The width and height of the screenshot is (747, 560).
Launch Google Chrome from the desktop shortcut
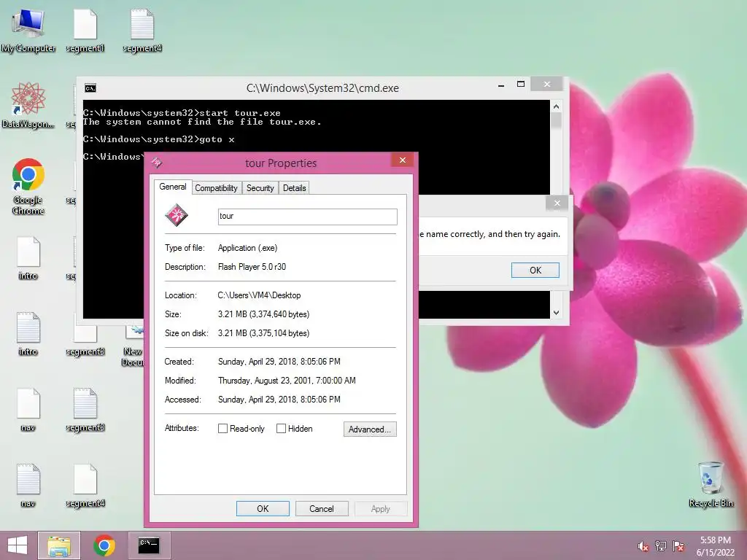coord(28,186)
